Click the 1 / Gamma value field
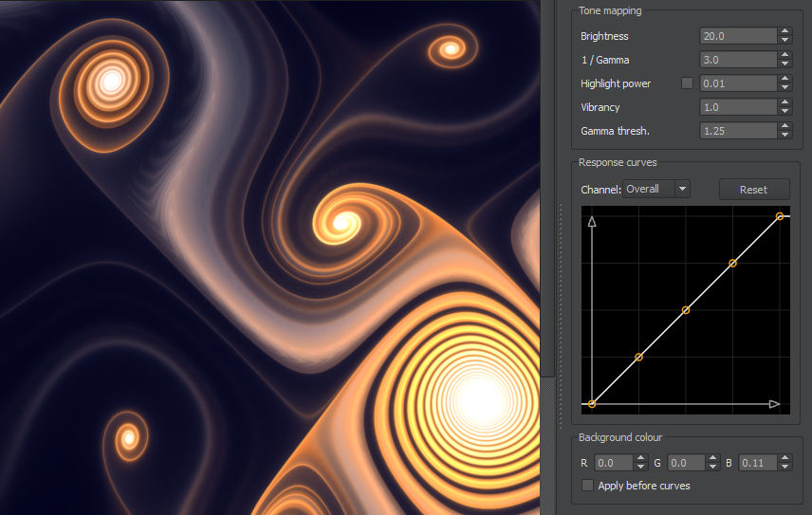Screen dimensions: 812x515 (738, 60)
